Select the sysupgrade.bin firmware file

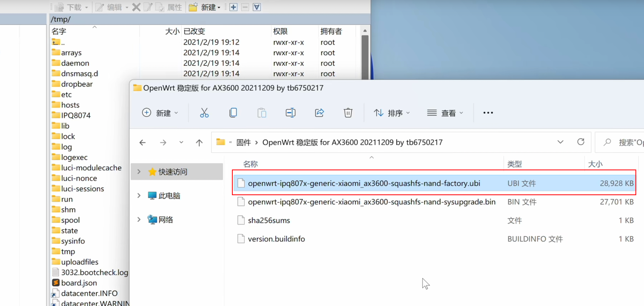371,202
